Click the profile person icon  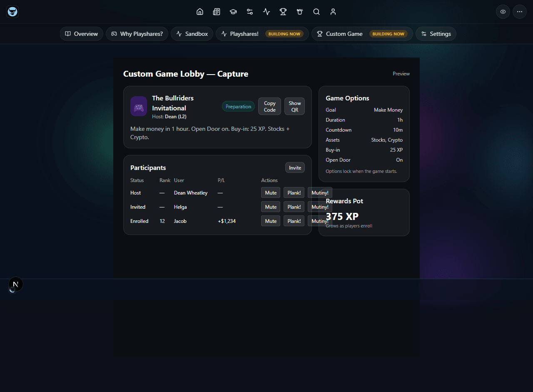point(333,12)
